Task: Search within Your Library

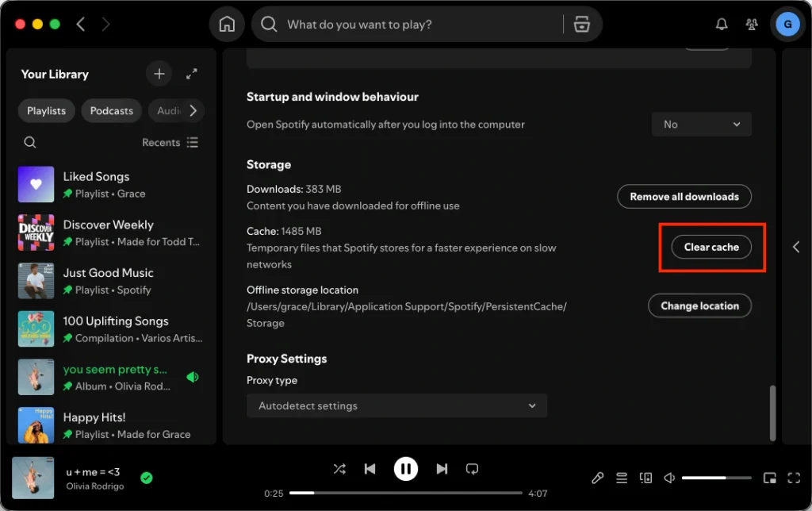Action: [x=30, y=142]
